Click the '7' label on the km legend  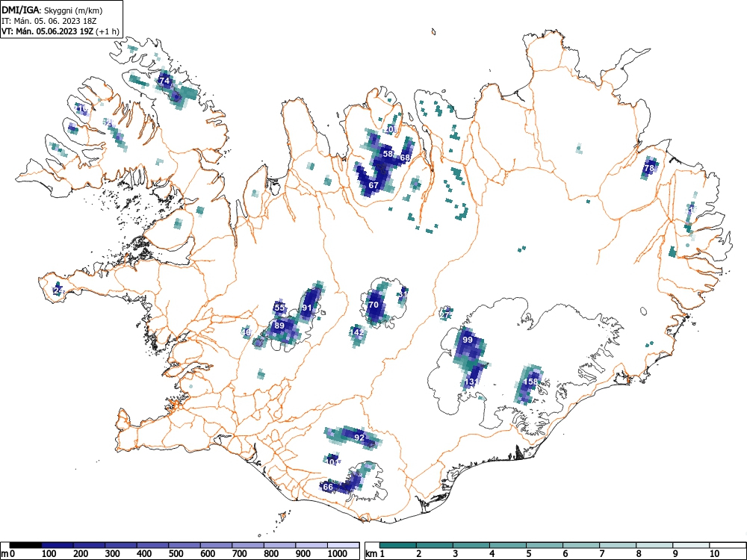point(601,554)
